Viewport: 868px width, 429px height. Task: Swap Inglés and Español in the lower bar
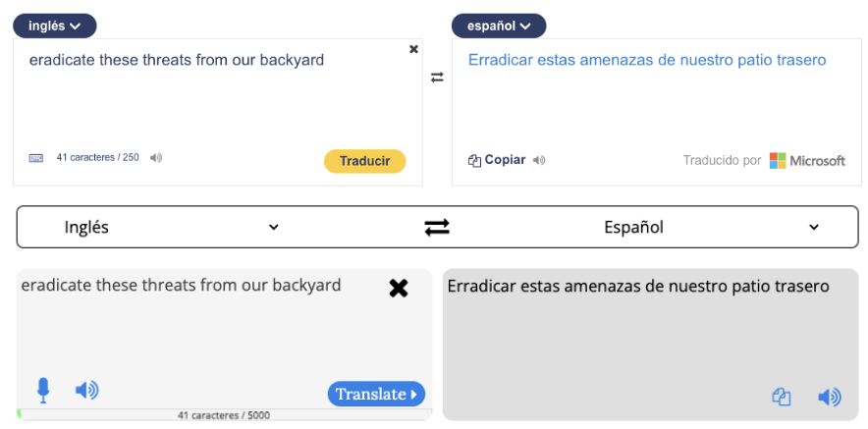pos(437,227)
